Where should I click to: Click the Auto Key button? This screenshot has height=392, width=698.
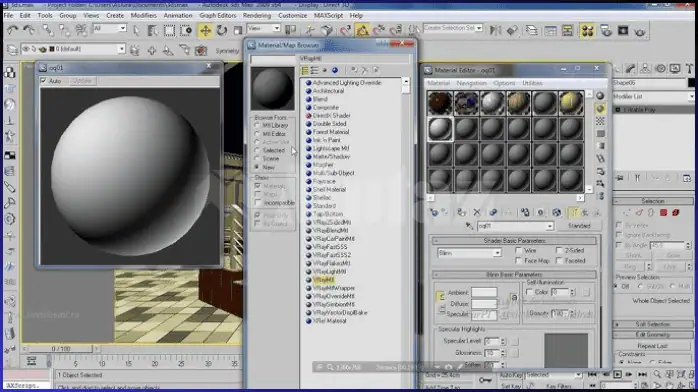(x=511, y=376)
